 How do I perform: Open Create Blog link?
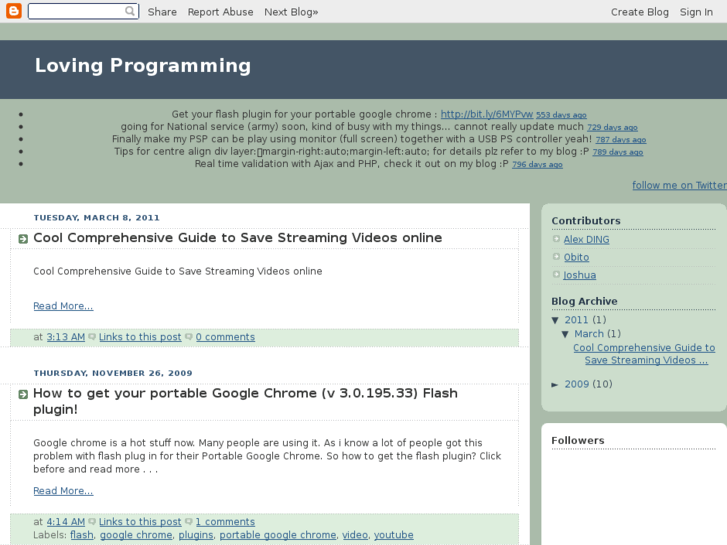click(x=639, y=12)
